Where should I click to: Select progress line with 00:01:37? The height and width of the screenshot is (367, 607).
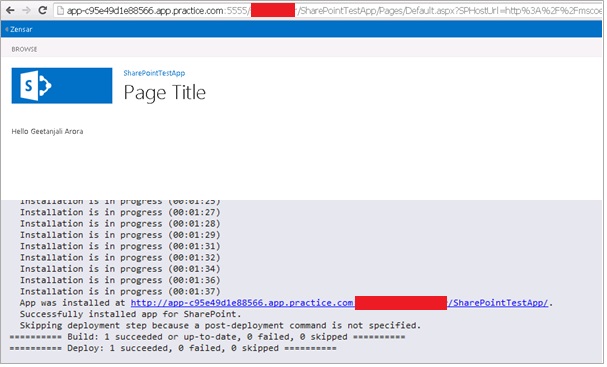pos(120,292)
